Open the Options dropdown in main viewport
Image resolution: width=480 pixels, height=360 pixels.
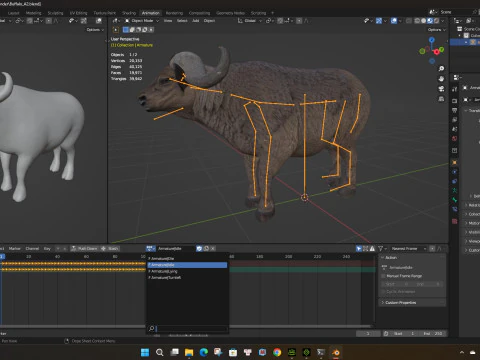437,30
